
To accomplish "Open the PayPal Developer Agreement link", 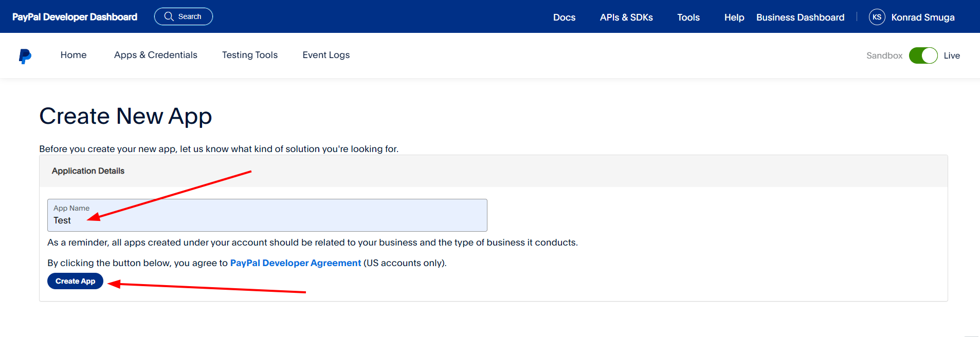I will coord(295,263).
